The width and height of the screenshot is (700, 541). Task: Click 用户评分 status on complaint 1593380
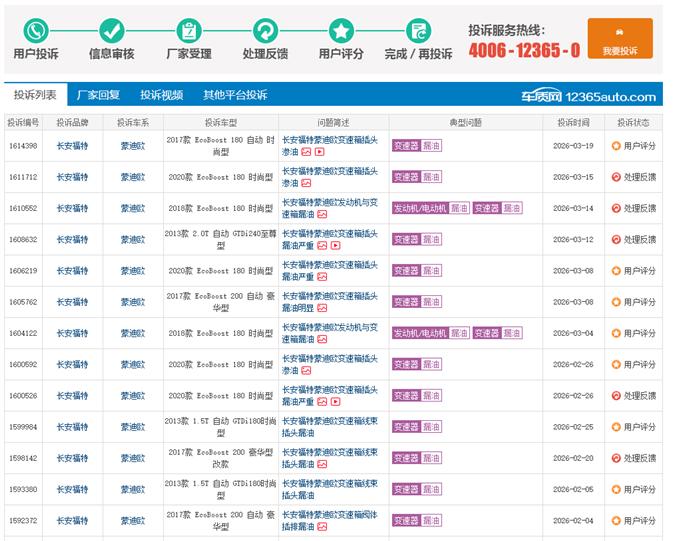(634, 490)
